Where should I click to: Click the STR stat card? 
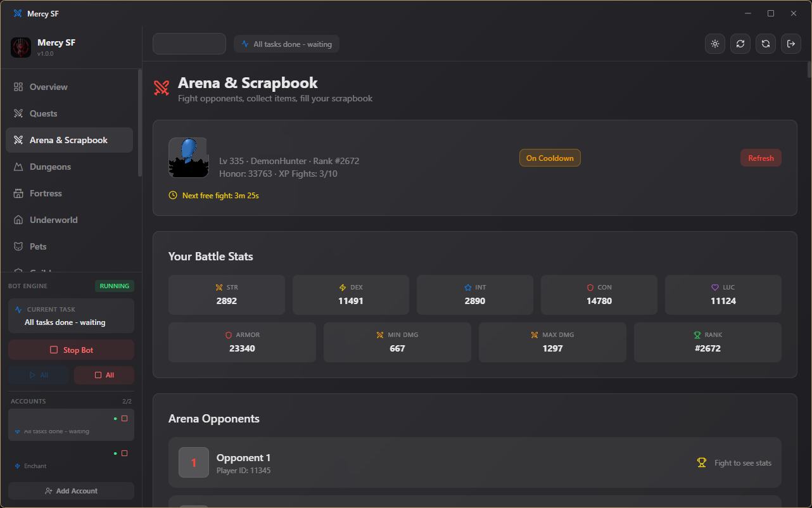(227, 295)
